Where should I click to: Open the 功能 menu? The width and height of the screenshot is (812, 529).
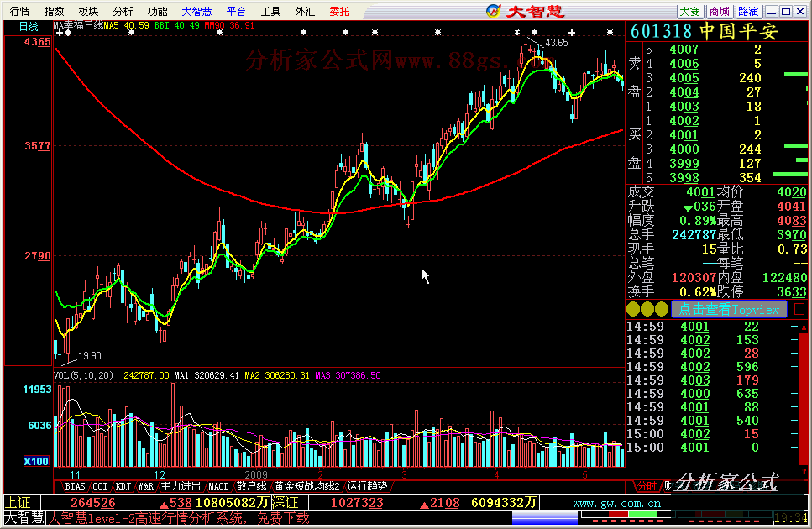(157, 12)
